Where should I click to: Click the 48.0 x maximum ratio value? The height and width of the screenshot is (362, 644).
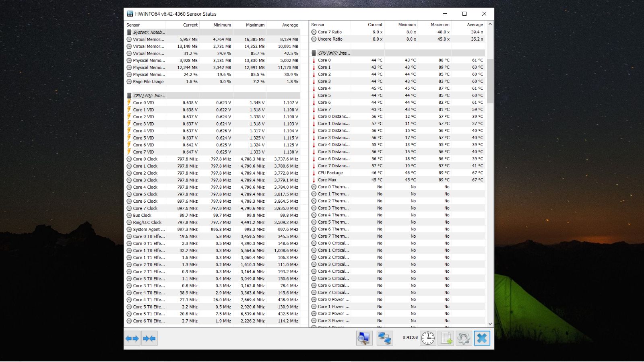(x=444, y=32)
